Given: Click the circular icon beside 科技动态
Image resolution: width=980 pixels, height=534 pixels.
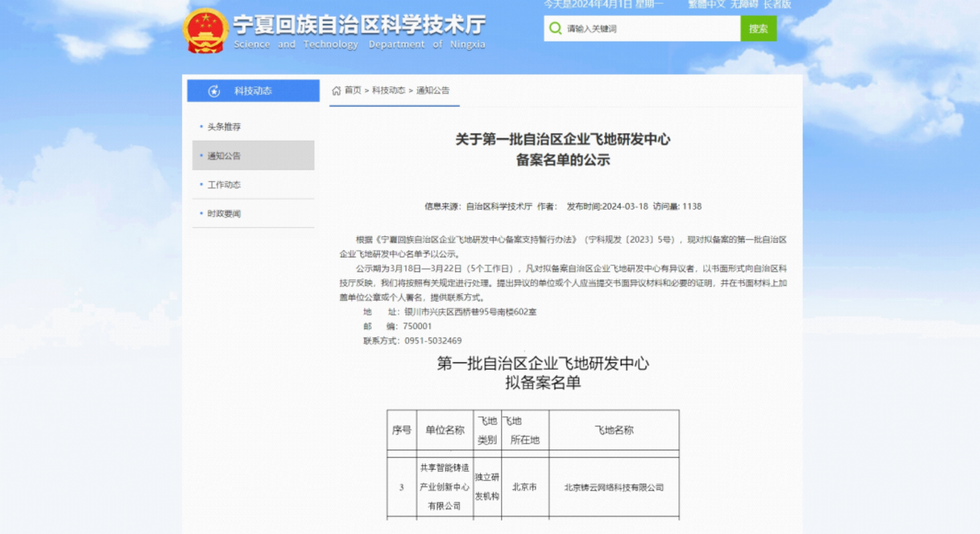Looking at the screenshot, I should [213, 90].
